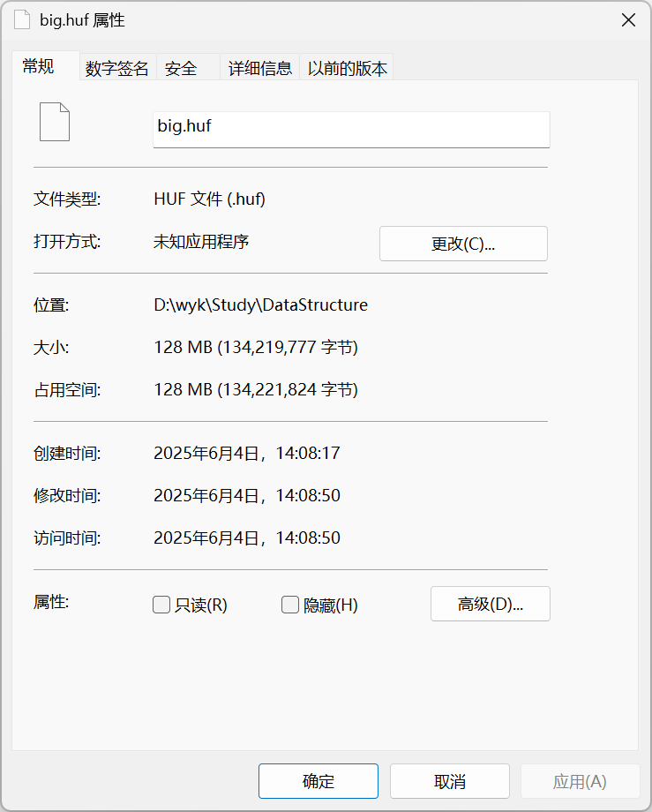652x812 pixels.
Task: Click the 更改(C)... button
Action: tap(463, 244)
